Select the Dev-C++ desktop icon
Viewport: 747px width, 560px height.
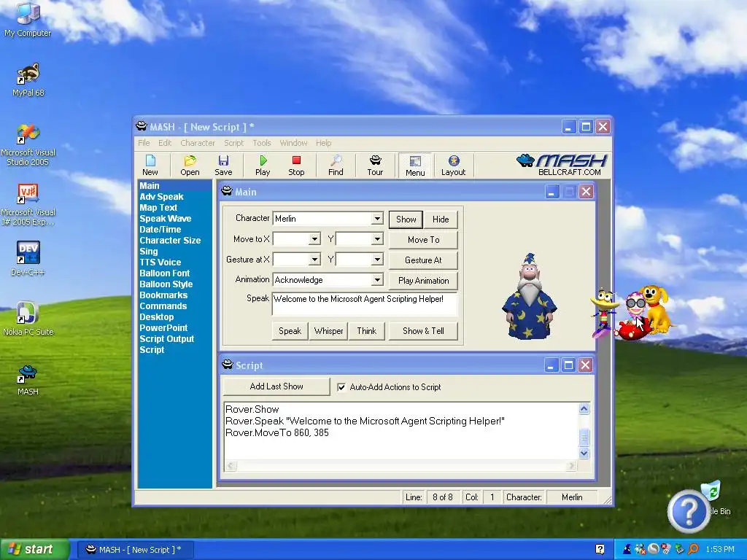tap(28, 259)
